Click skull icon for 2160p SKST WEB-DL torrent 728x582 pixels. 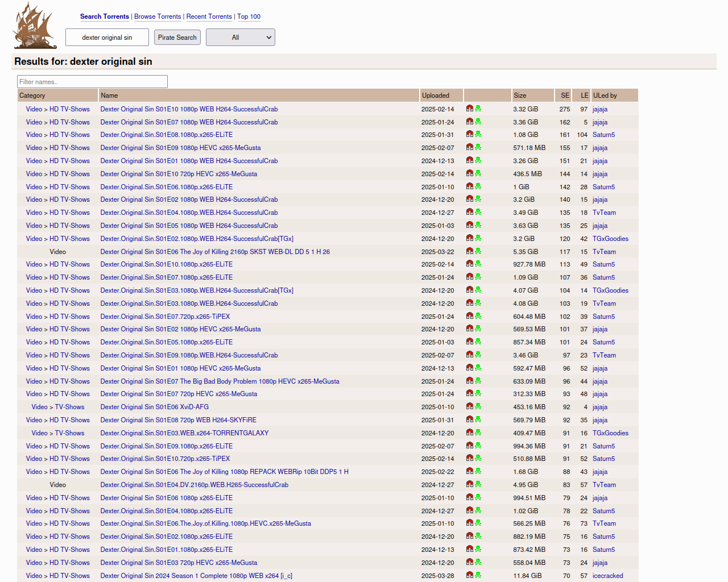click(478, 251)
